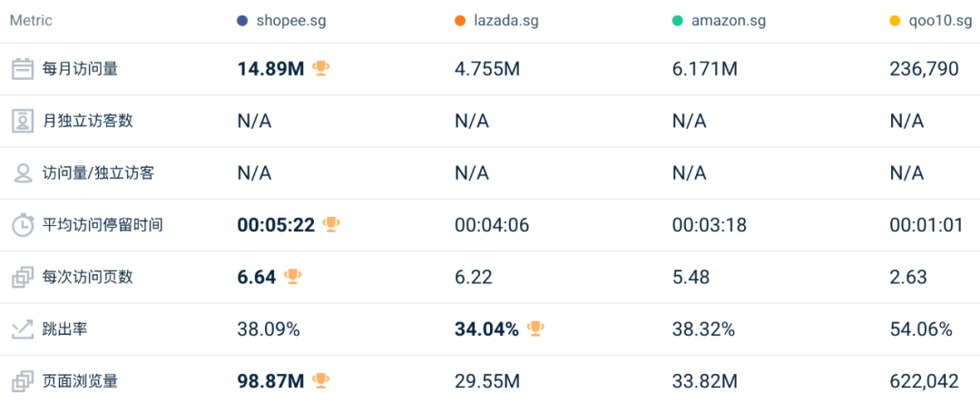Open the shopee.sg column header

(289, 21)
